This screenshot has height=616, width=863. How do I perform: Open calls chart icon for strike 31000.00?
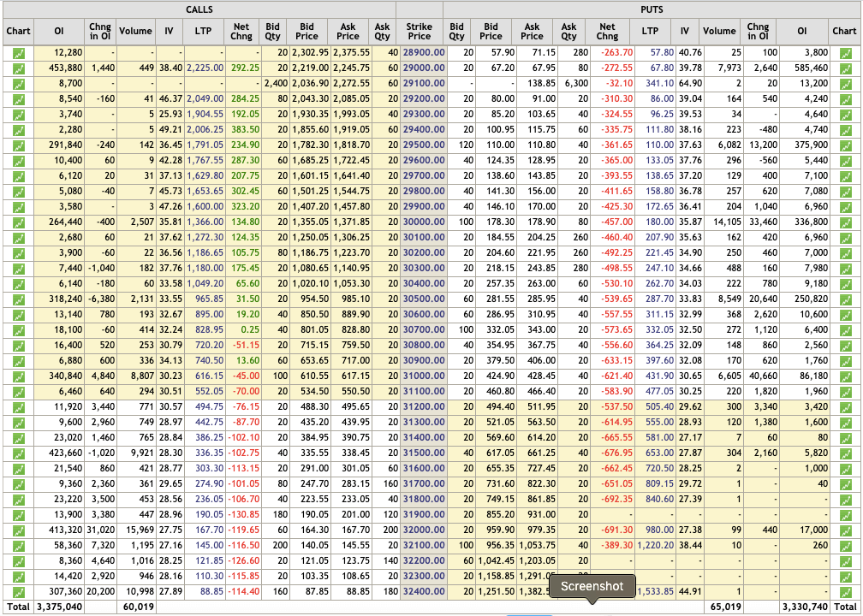(x=18, y=376)
